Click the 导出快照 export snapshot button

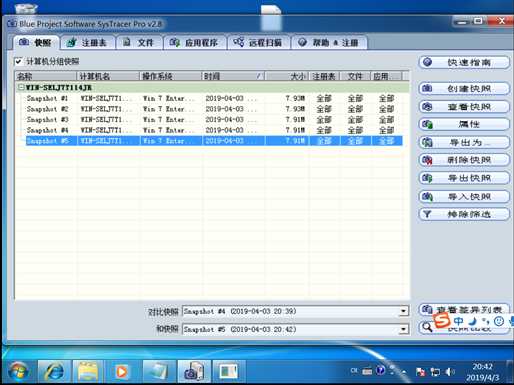click(x=464, y=178)
